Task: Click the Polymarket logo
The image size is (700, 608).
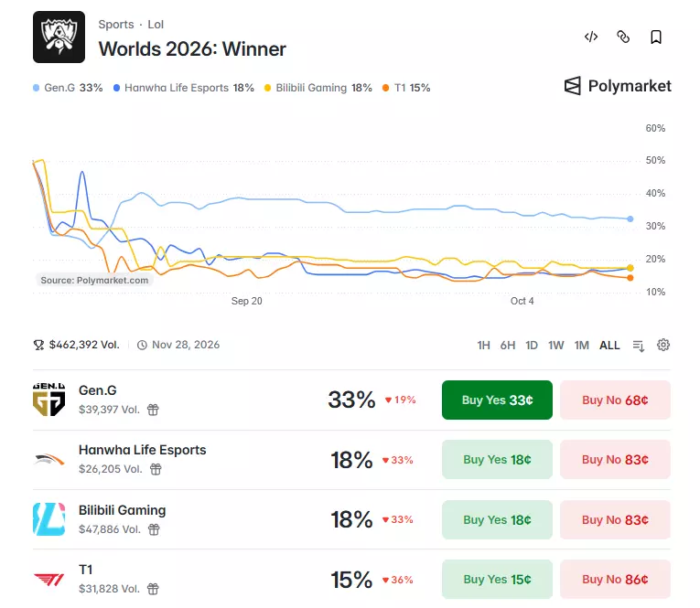Action: (x=618, y=86)
